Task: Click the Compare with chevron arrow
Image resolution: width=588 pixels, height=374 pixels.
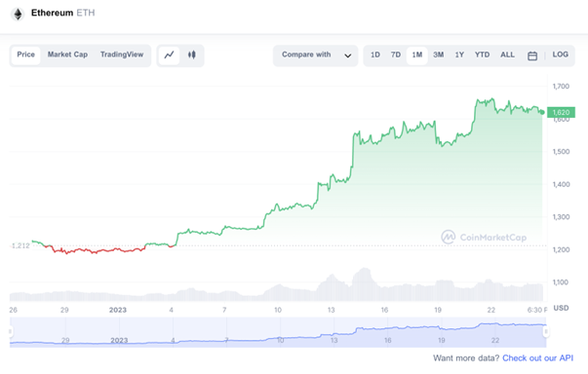Action: (x=347, y=56)
